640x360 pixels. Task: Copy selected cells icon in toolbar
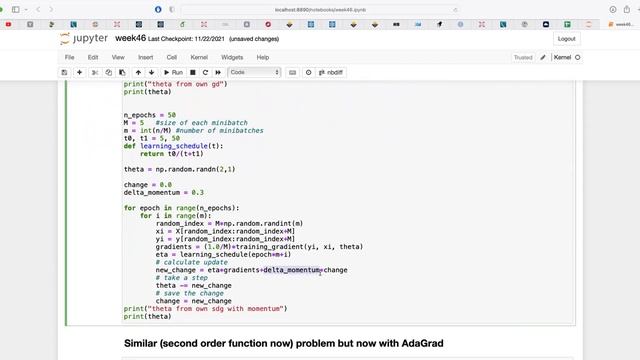point(109,72)
